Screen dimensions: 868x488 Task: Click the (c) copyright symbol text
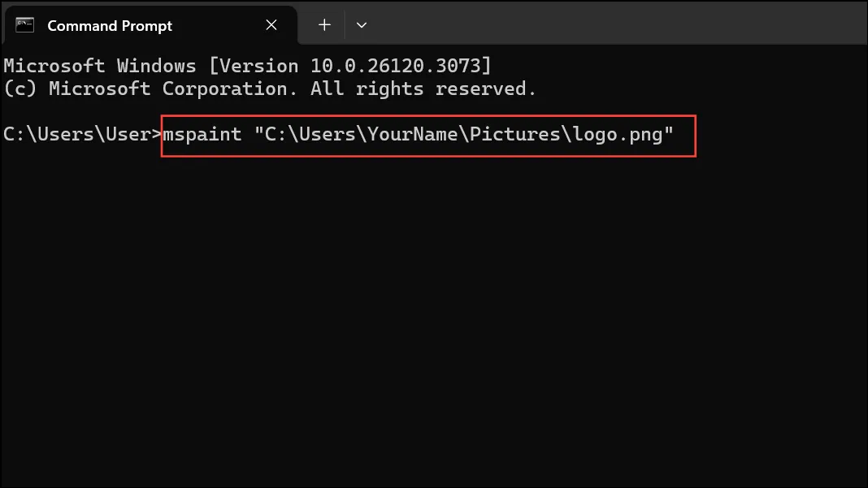pos(20,89)
